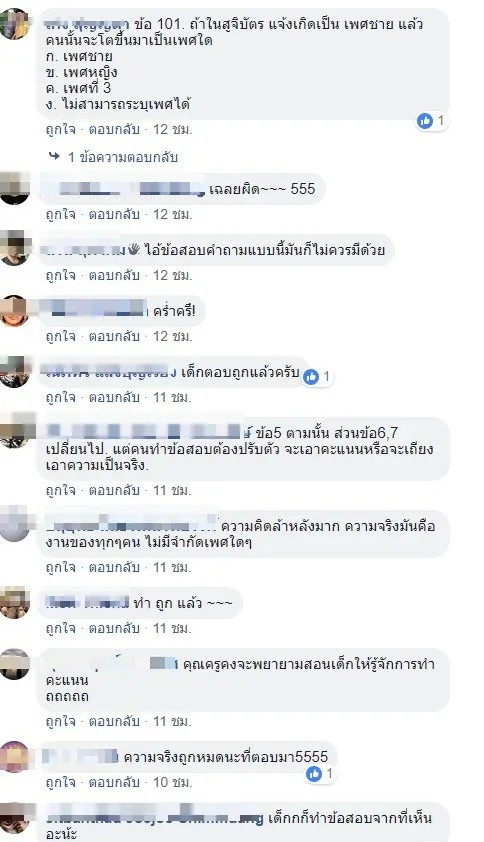Click the like reaction icon on เด็กตอบถูกแล้วครับ comment
The width and height of the screenshot is (484, 842).
point(310,377)
